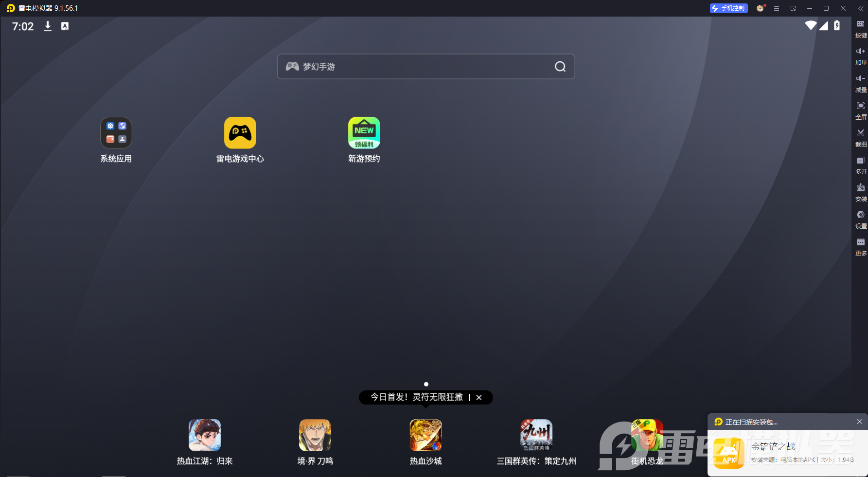Launch 境·界 刀鸣 game
This screenshot has width=868, height=477.
(x=315, y=442)
